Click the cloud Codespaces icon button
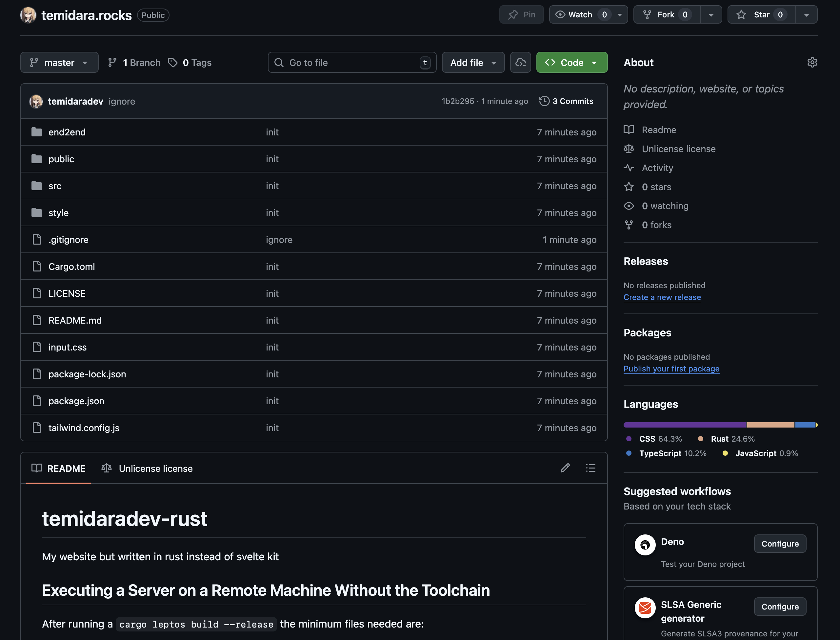840x640 pixels. click(x=520, y=63)
